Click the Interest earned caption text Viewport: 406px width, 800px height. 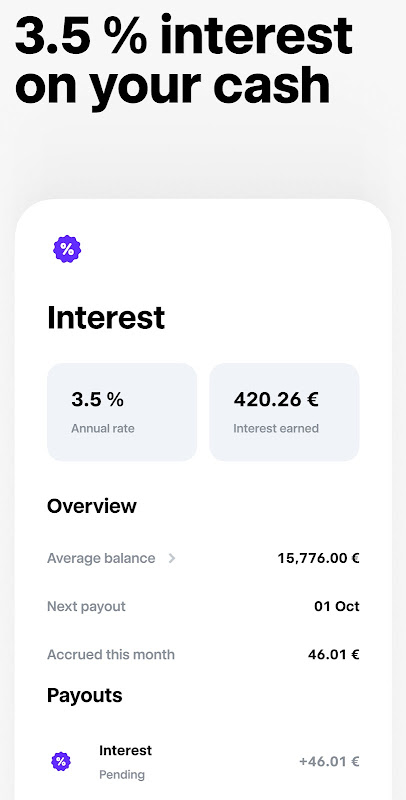tap(276, 429)
